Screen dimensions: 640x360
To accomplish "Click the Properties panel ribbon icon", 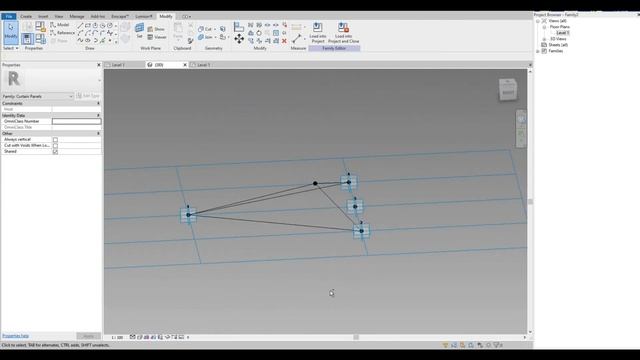I will [x=27, y=39].
